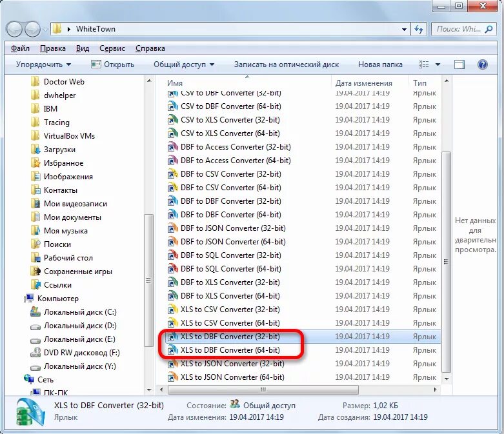Click the magnifier icon in the search box
This screenshot has height=434, width=504.
[489, 29]
